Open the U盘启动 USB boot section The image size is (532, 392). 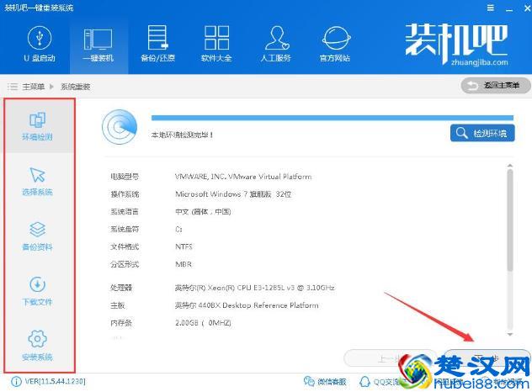[40, 44]
